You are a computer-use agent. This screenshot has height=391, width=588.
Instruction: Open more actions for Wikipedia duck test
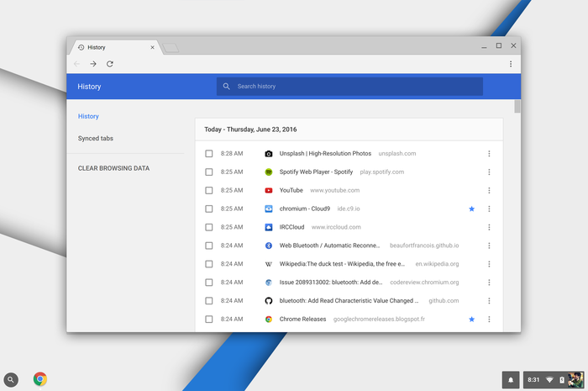click(x=489, y=264)
